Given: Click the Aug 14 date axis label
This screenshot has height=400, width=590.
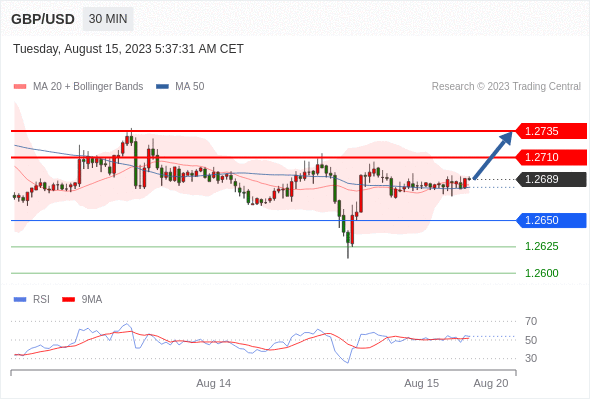Looking at the screenshot, I should (213, 383).
